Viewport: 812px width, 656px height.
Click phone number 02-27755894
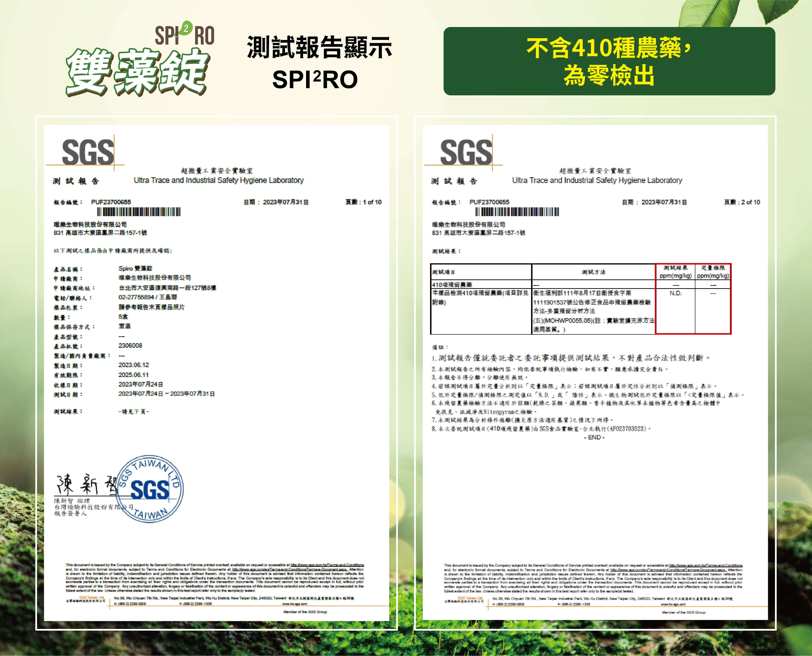point(136,297)
